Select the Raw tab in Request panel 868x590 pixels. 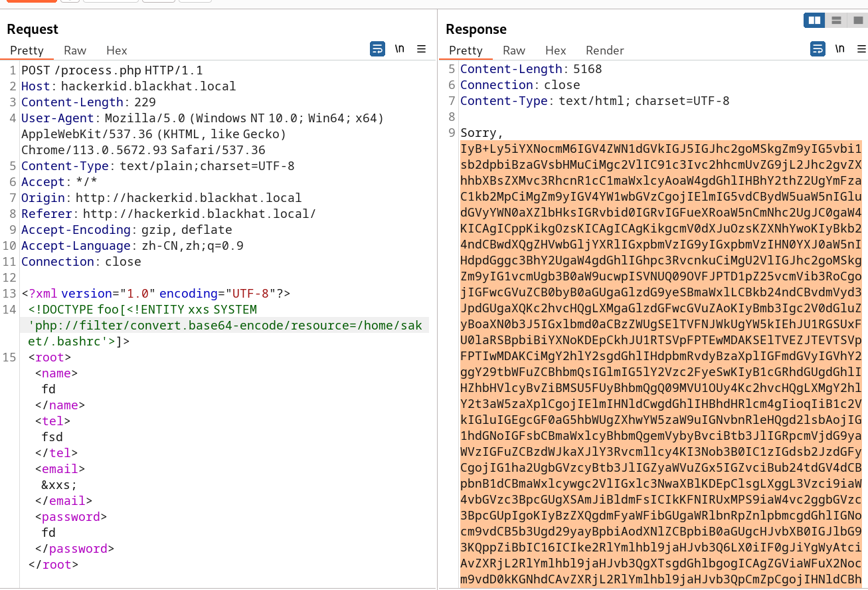[75, 50]
